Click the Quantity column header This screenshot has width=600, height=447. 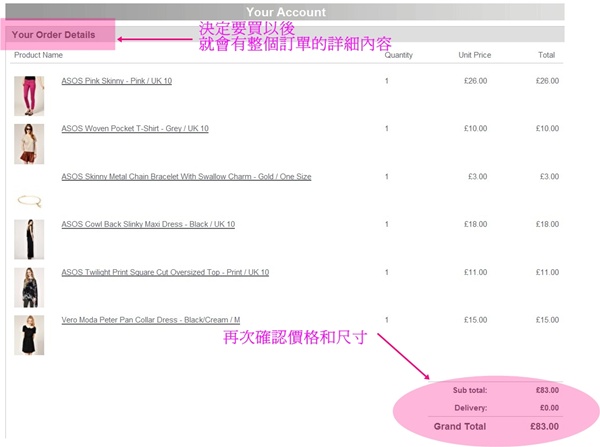[399, 55]
